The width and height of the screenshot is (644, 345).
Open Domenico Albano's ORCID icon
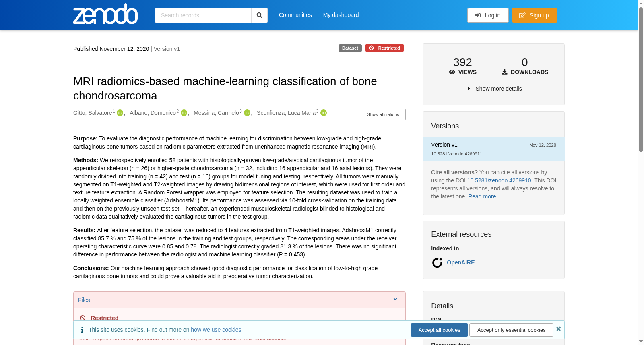(184, 113)
